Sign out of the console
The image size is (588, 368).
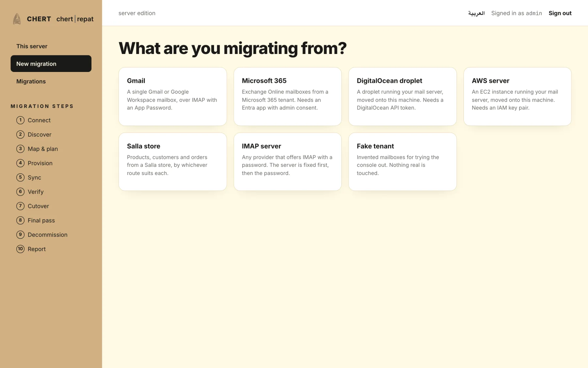(560, 13)
